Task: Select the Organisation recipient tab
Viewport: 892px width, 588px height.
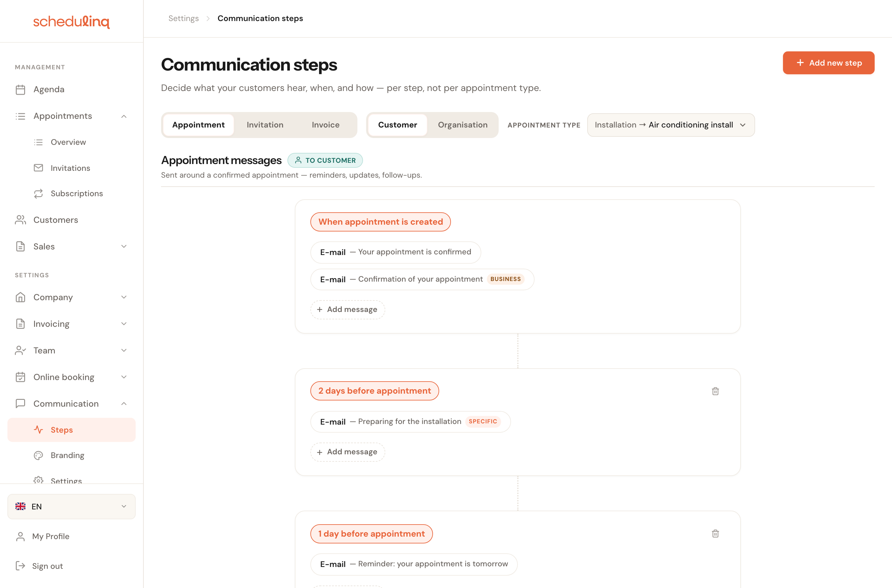Action: 463,125
